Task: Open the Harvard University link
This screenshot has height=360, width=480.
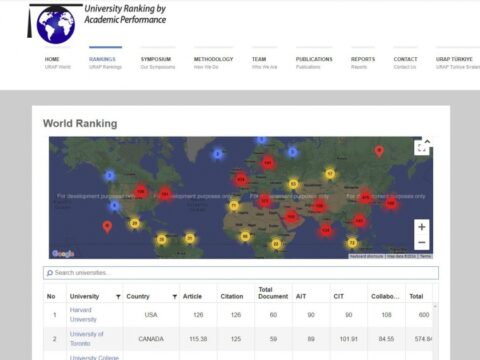Action: point(83,315)
